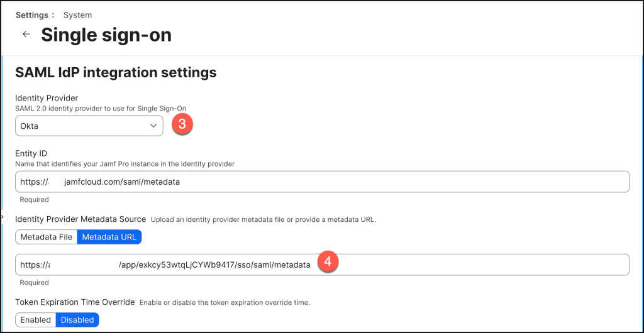Screen dimensions: 644x333
Task: Open the Identity Provider dropdown showing Okta
Action: click(89, 126)
